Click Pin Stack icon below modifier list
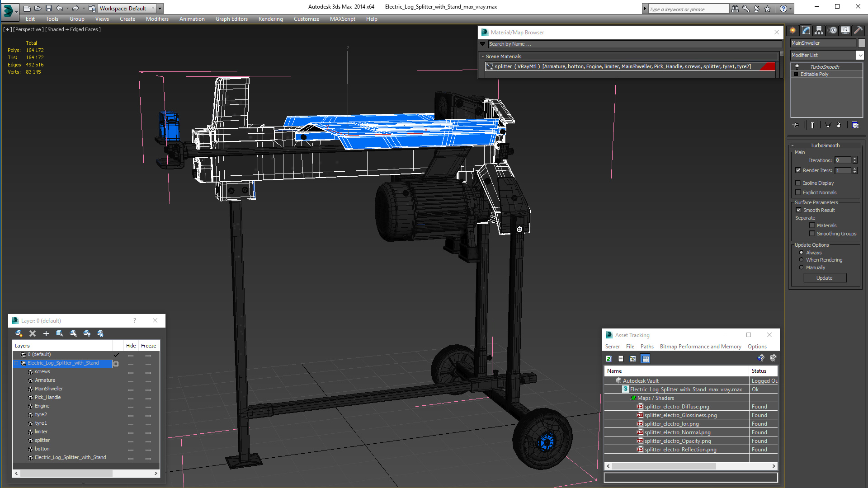 pos(797,125)
